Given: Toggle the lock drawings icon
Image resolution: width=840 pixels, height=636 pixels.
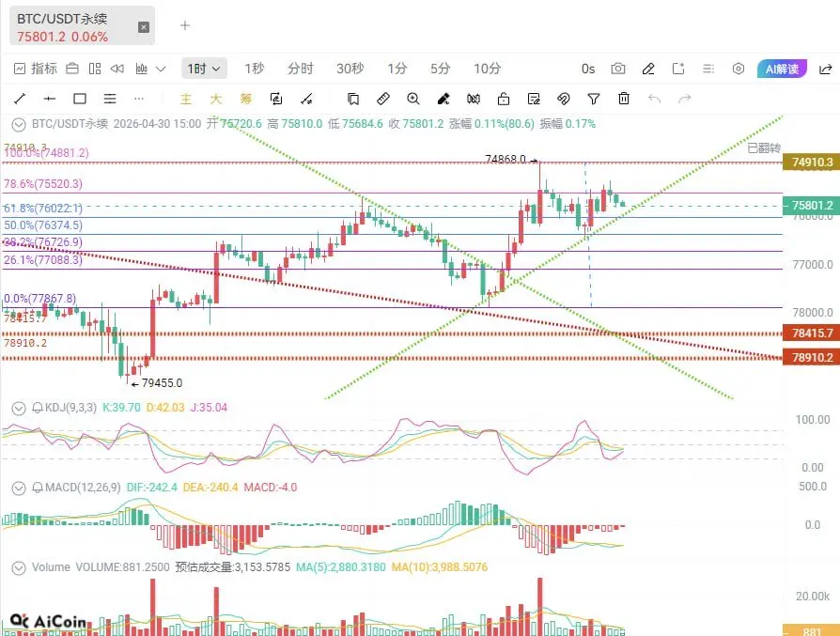Looking at the screenshot, I should [x=503, y=99].
